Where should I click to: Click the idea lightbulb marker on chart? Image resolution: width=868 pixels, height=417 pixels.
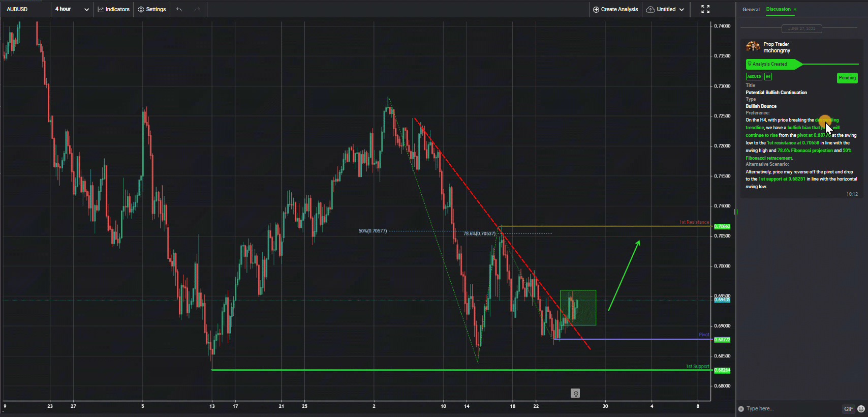point(575,393)
